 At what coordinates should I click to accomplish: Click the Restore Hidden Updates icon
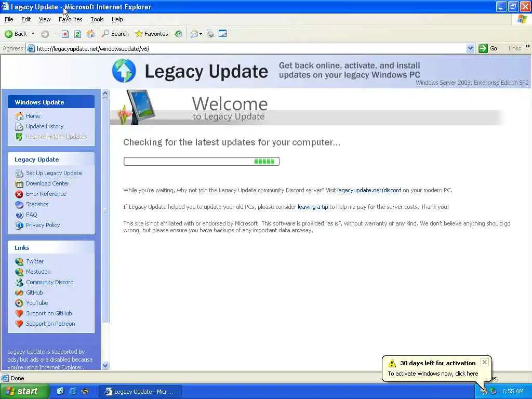19,137
